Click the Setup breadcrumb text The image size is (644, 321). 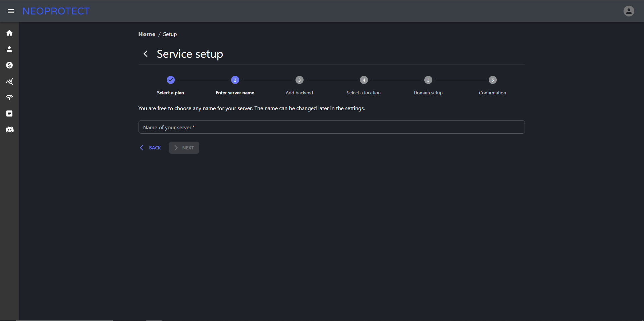point(170,34)
